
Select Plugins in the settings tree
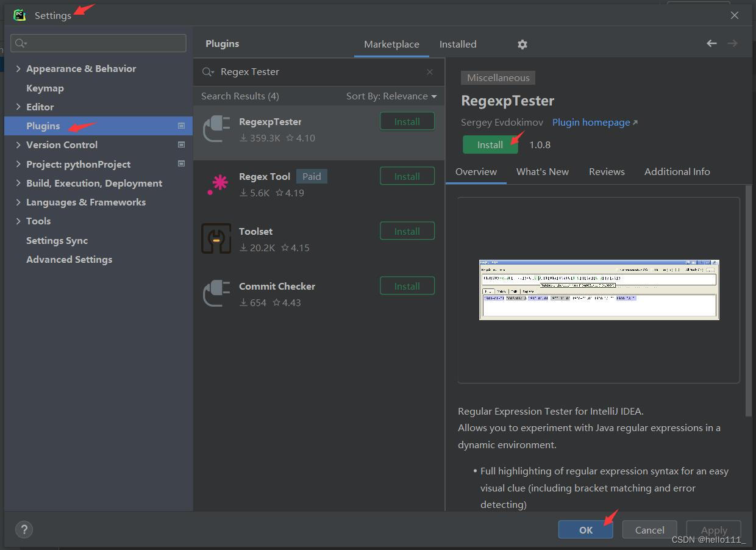tap(98, 126)
